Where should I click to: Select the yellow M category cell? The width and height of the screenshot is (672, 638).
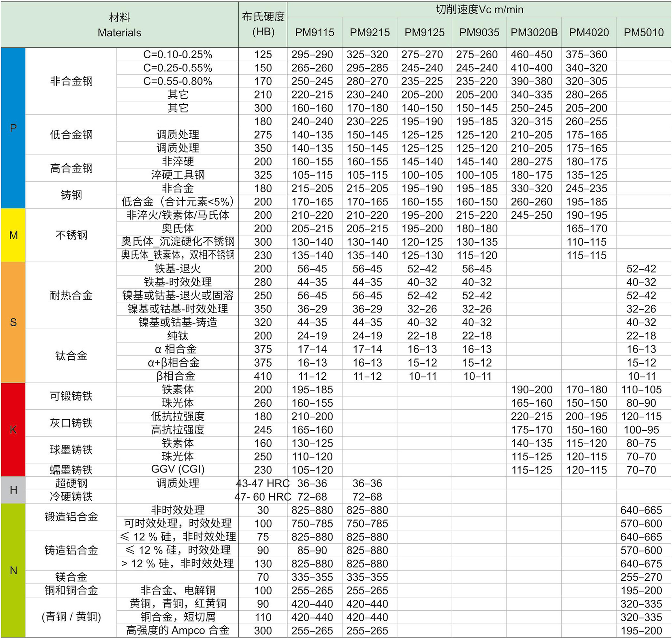(13, 235)
